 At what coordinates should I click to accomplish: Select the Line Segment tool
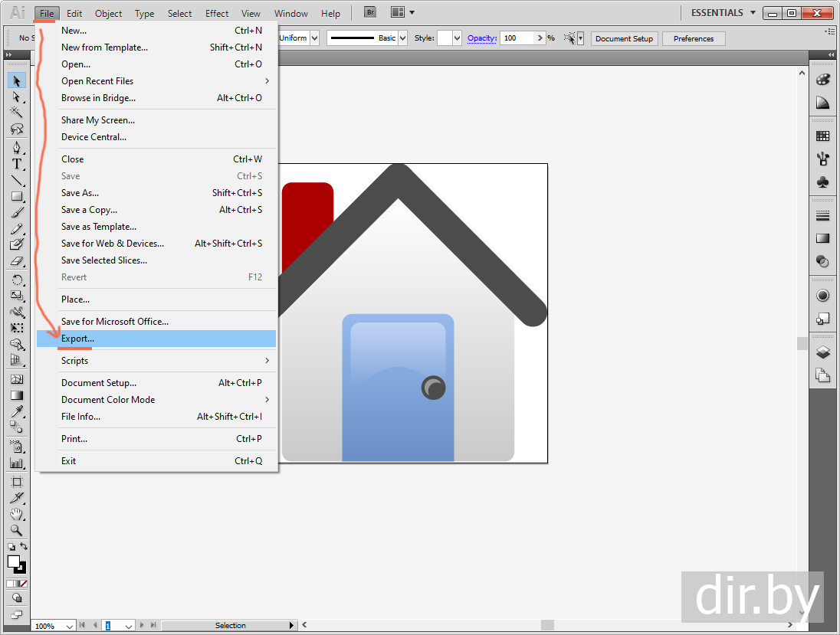click(x=17, y=181)
